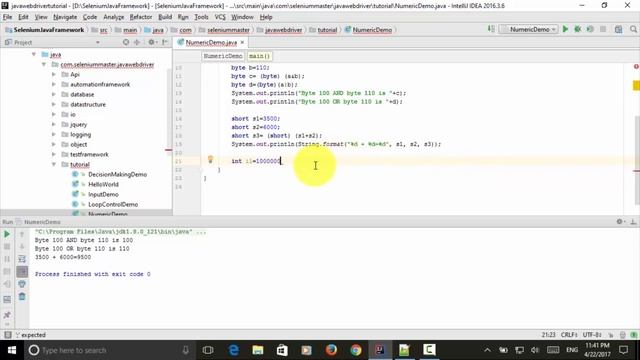640x360 pixels.
Task: Open the Refactor menu
Action: [141, 17]
